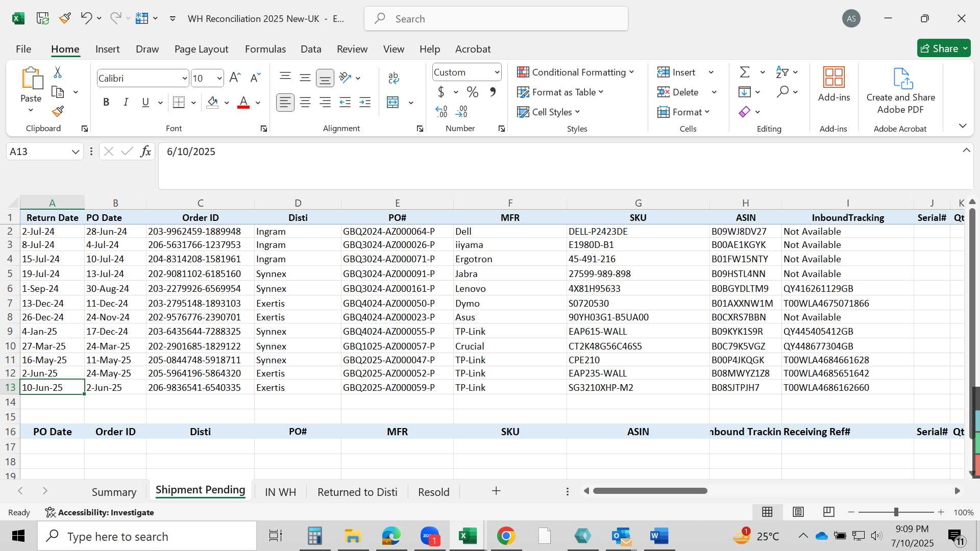This screenshot has height=551, width=980.
Task: Click the Fill Color bucket swatch
Action: 213,103
